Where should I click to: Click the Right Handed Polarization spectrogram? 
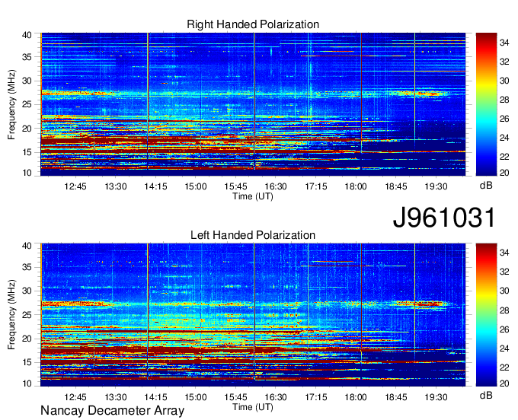[x=253, y=104]
